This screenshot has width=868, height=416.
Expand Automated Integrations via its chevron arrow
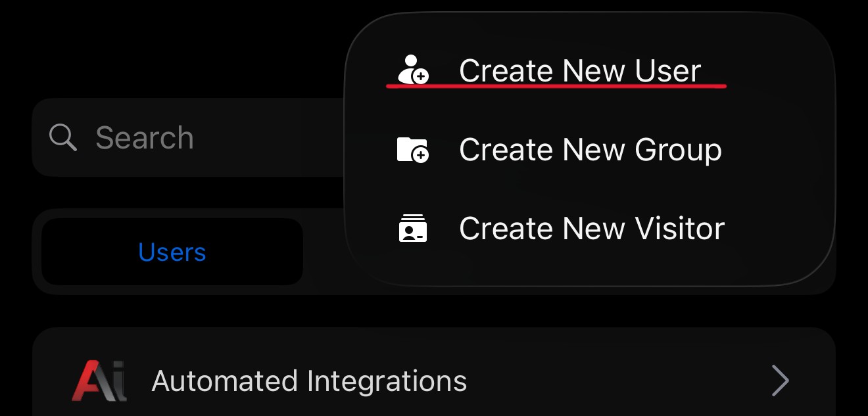point(780,381)
